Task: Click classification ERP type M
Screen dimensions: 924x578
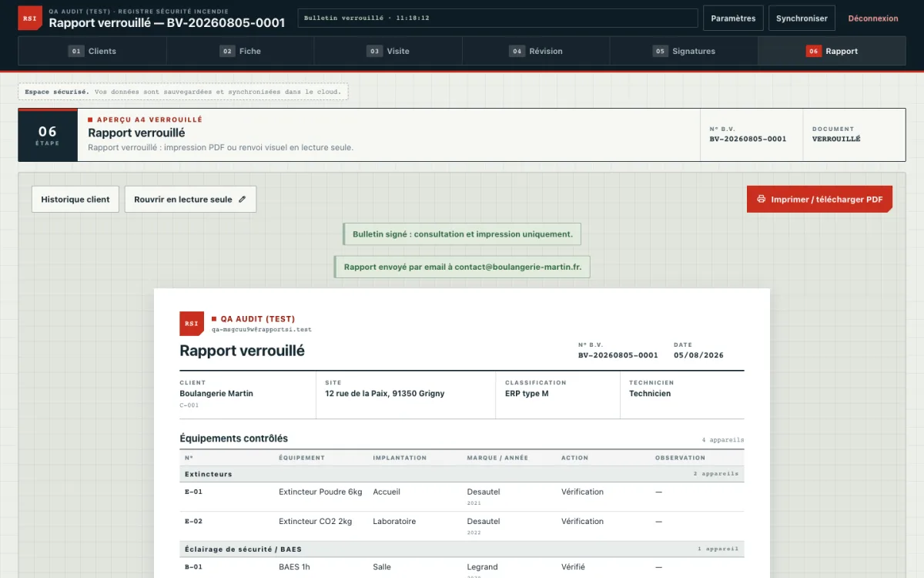Action: (x=527, y=393)
